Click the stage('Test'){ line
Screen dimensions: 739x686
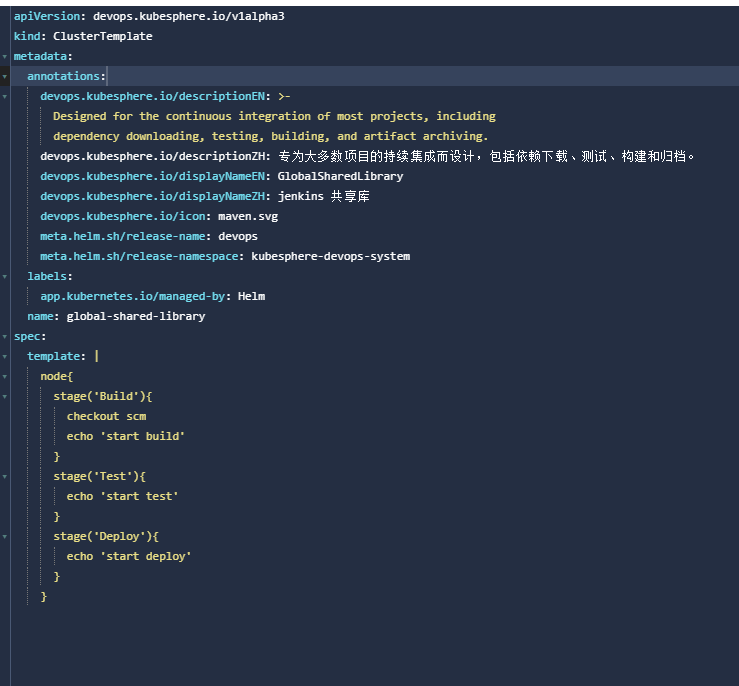99,476
